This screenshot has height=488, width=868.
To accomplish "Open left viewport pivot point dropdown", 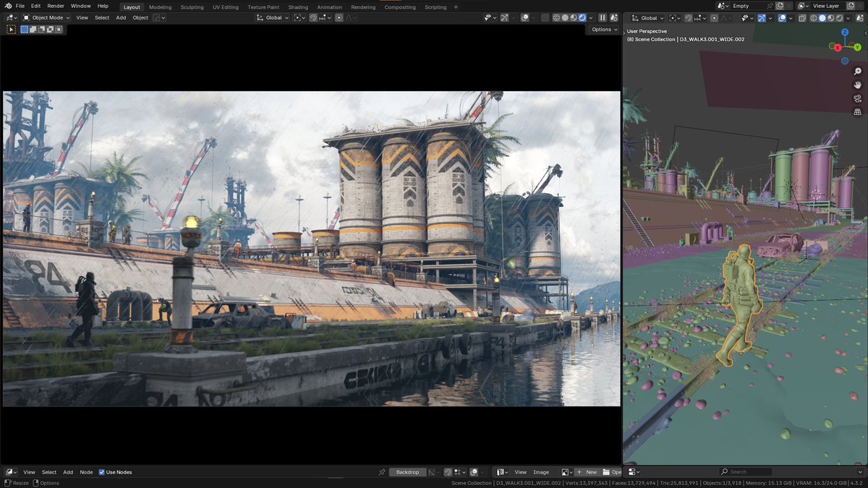I will [x=299, y=17].
